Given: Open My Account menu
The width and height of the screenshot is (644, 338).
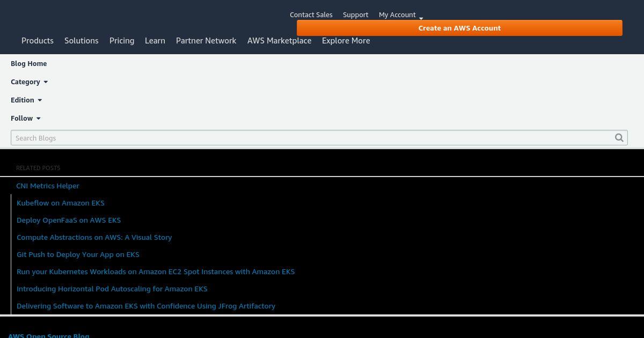Looking at the screenshot, I should [397, 14].
